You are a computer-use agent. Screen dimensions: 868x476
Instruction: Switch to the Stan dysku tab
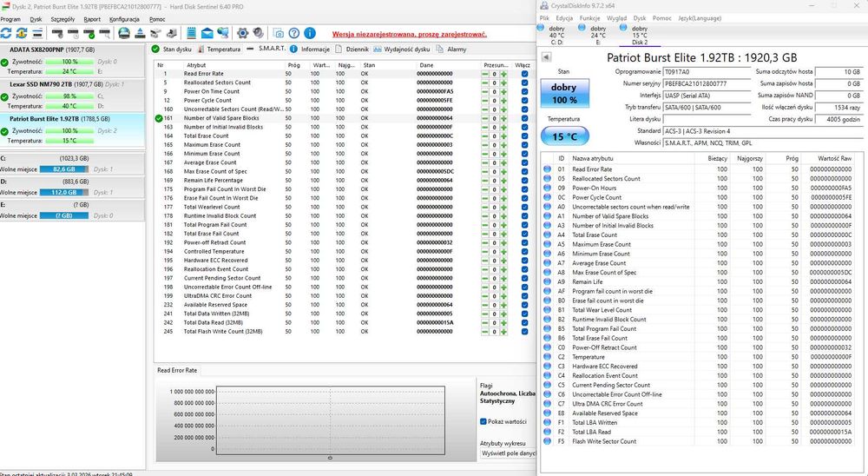tap(172, 50)
